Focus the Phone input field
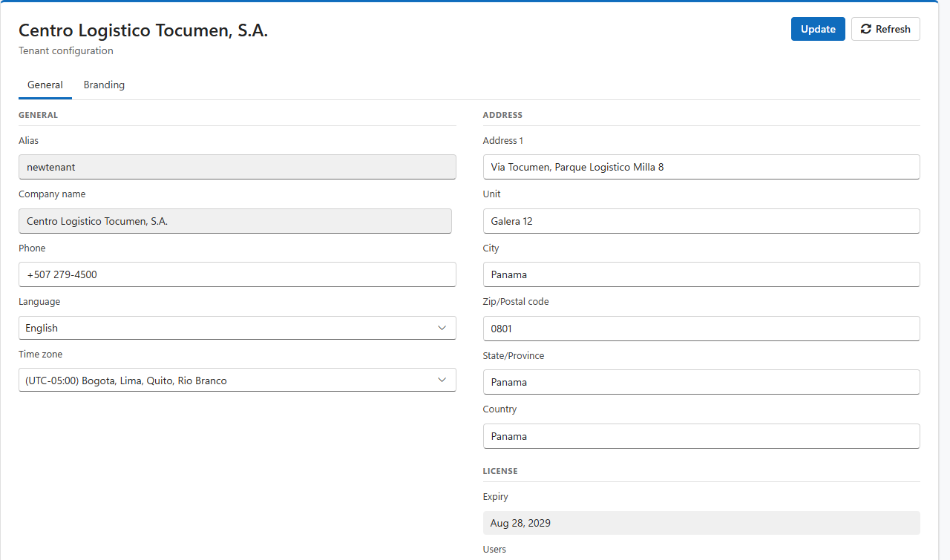 coord(237,274)
